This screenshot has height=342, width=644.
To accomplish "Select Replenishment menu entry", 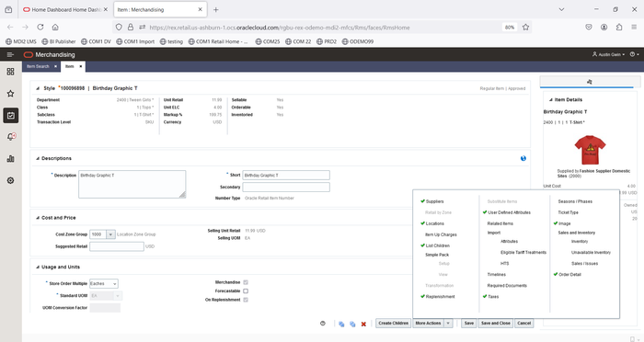I will (440, 297).
